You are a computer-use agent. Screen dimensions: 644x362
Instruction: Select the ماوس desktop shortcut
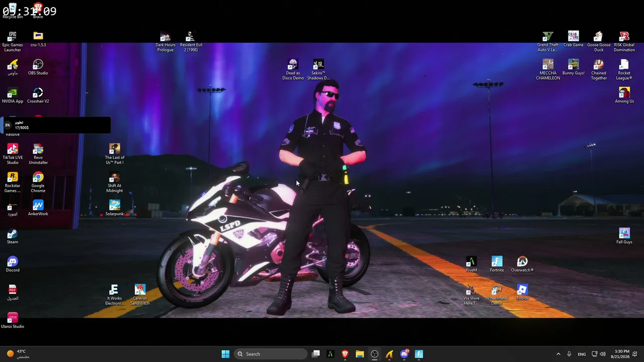(13, 67)
